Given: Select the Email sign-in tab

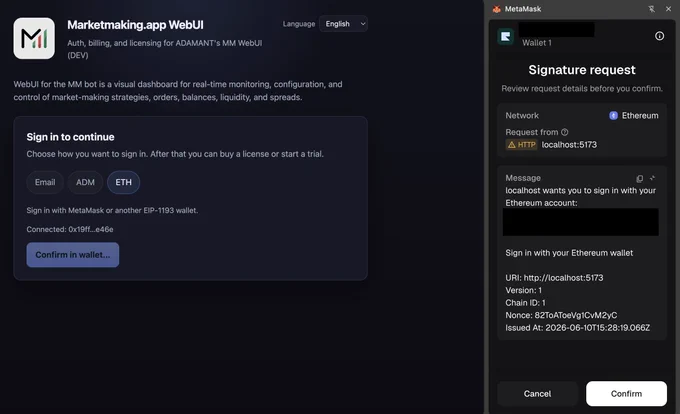Looking at the screenshot, I should [45, 182].
